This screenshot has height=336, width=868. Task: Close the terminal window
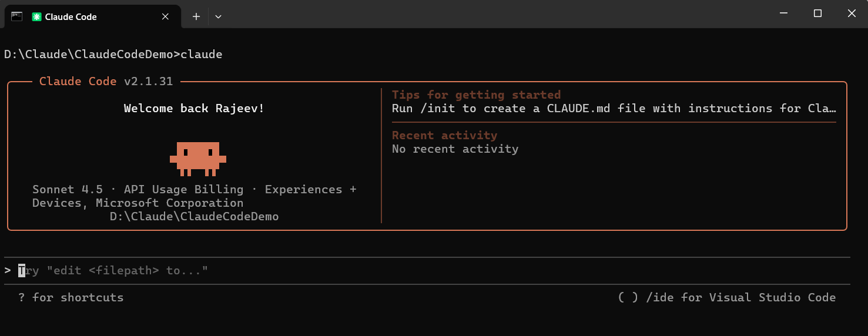click(x=852, y=14)
